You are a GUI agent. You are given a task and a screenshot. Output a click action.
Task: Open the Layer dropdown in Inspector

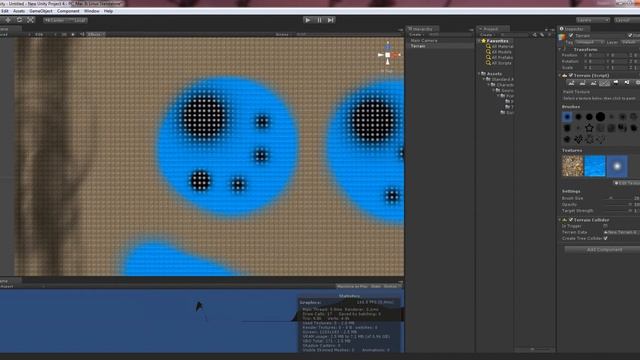(x=630, y=42)
